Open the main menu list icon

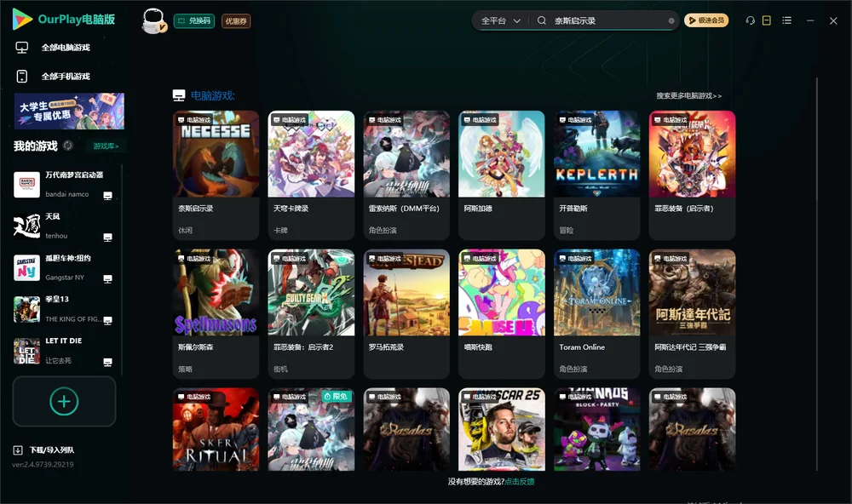point(786,20)
